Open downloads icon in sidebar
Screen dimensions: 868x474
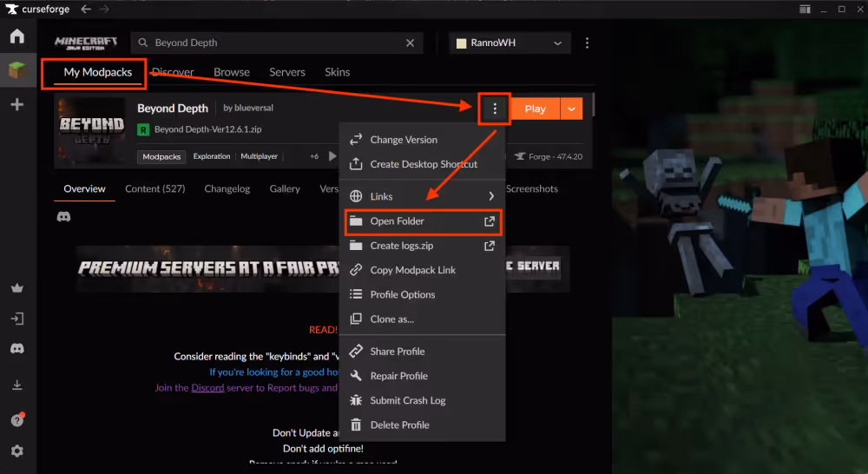17,385
